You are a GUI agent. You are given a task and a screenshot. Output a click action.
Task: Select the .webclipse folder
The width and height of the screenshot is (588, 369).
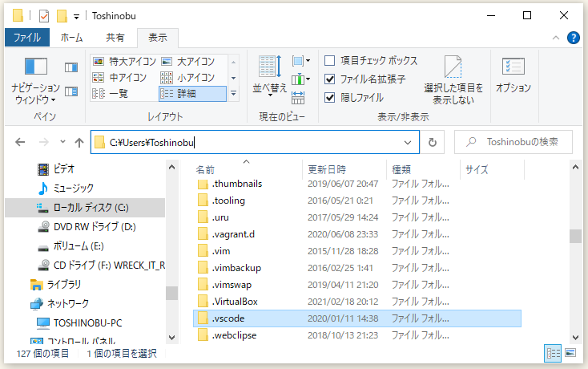[227, 335]
